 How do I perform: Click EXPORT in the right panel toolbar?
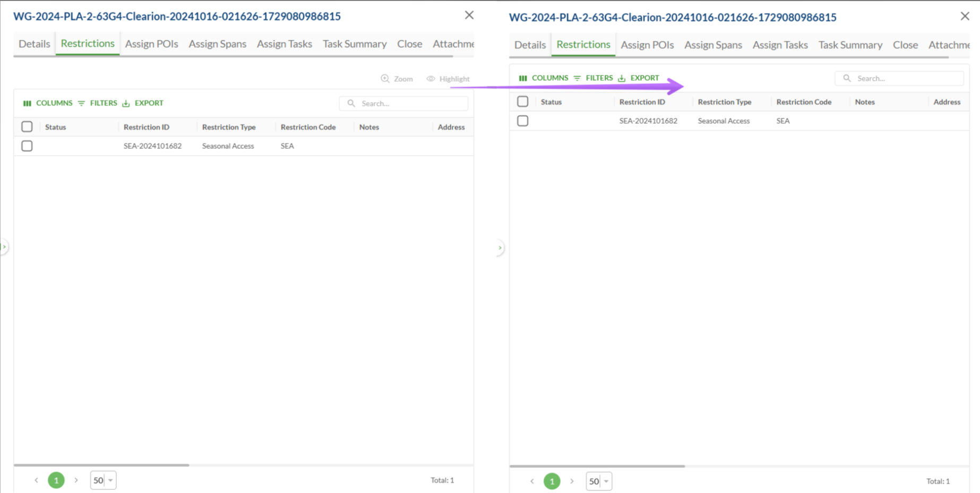point(639,78)
